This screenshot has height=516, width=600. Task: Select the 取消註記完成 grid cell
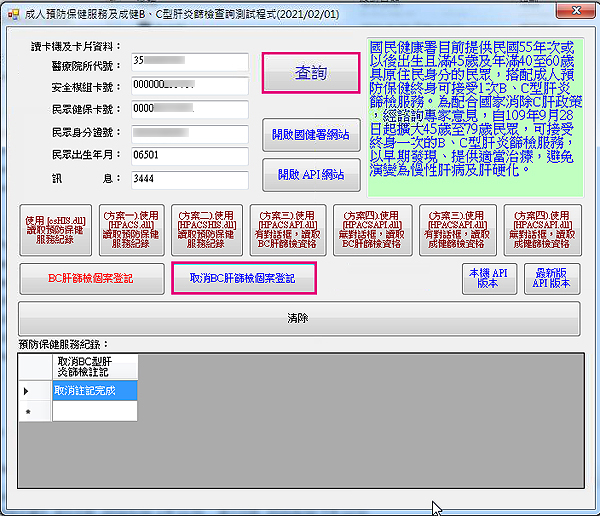[x=95, y=391]
